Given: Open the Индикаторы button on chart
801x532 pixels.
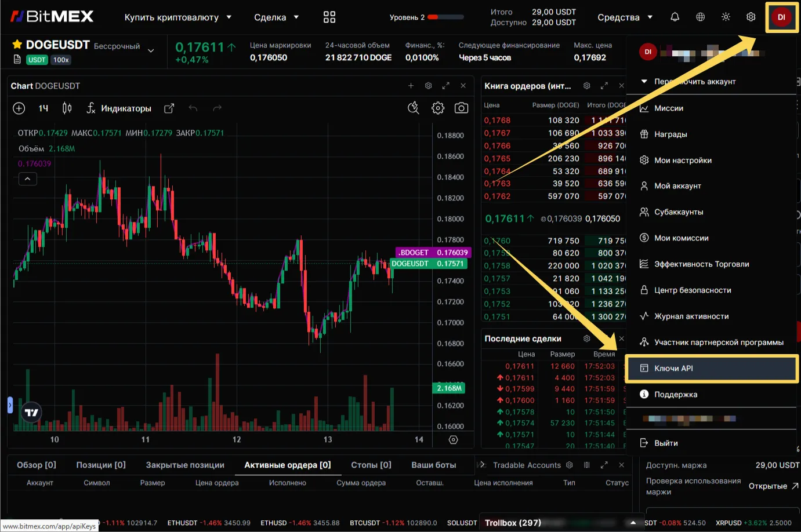Looking at the screenshot, I should point(119,108).
